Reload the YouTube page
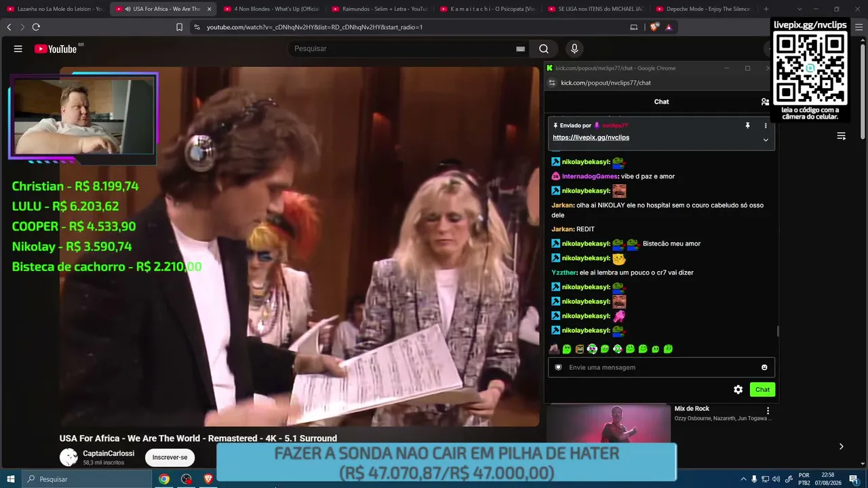Viewport: 868px width, 488px height. click(x=36, y=27)
